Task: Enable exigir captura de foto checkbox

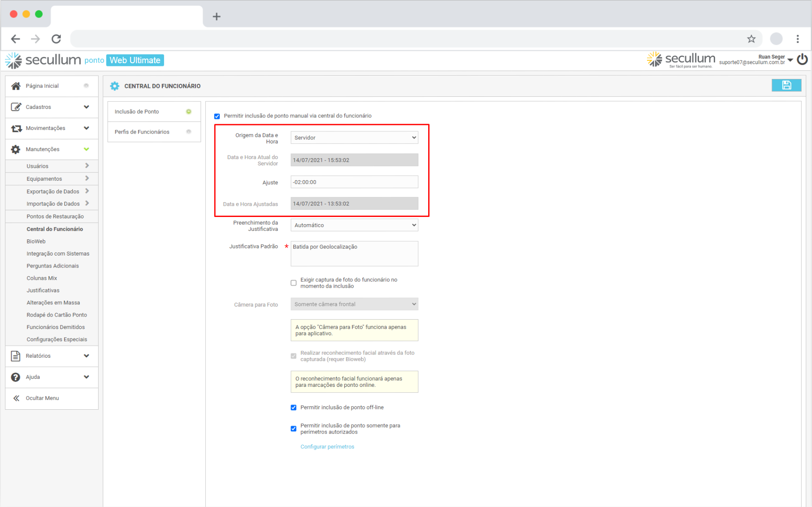Action: (x=294, y=283)
